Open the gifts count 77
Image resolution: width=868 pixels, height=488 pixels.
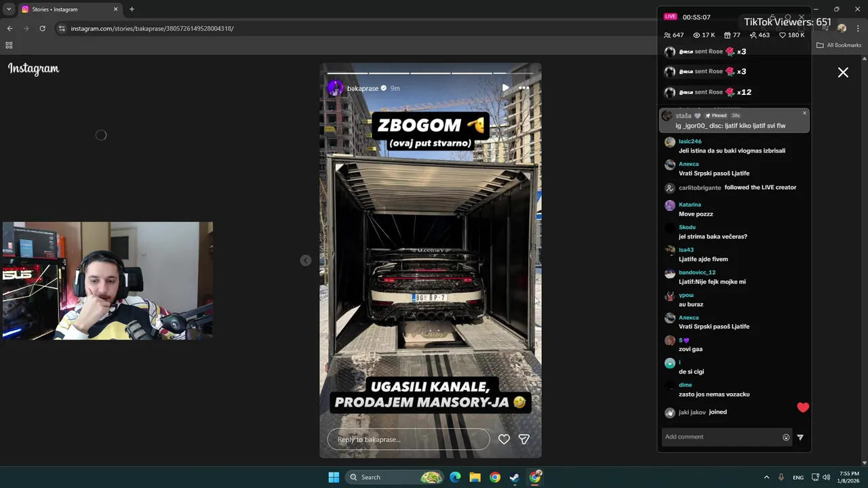coord(732,35)
